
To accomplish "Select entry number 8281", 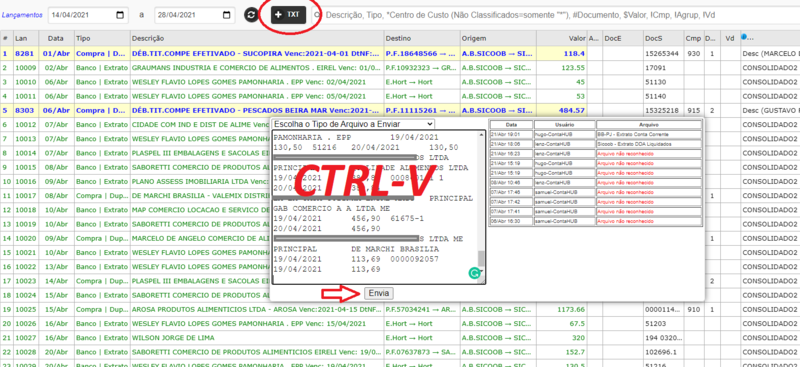I will (x=23, y=53).
